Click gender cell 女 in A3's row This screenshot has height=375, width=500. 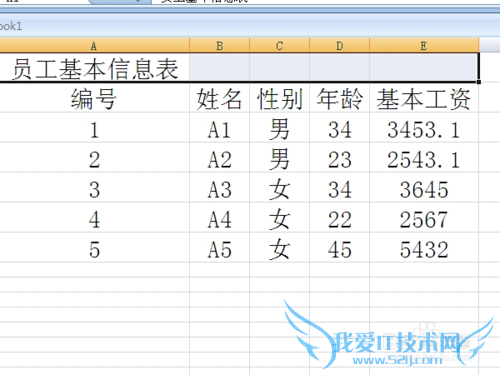pos(279,188)
